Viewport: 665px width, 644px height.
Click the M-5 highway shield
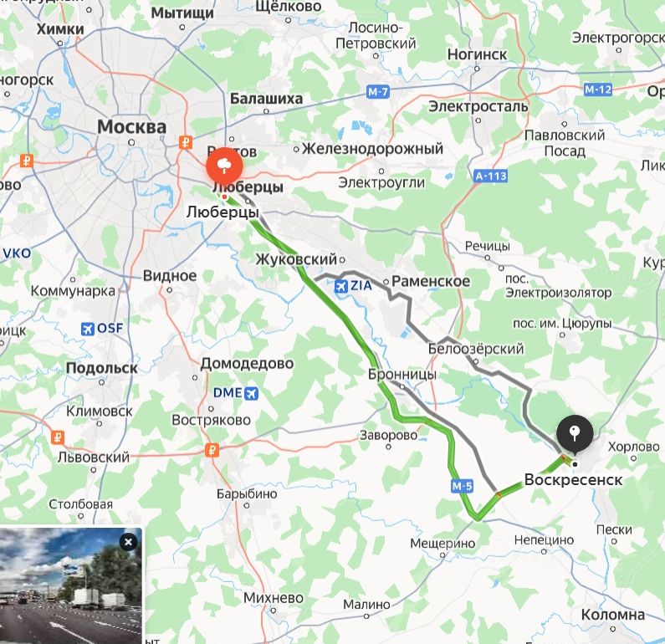tap(462, 486)
